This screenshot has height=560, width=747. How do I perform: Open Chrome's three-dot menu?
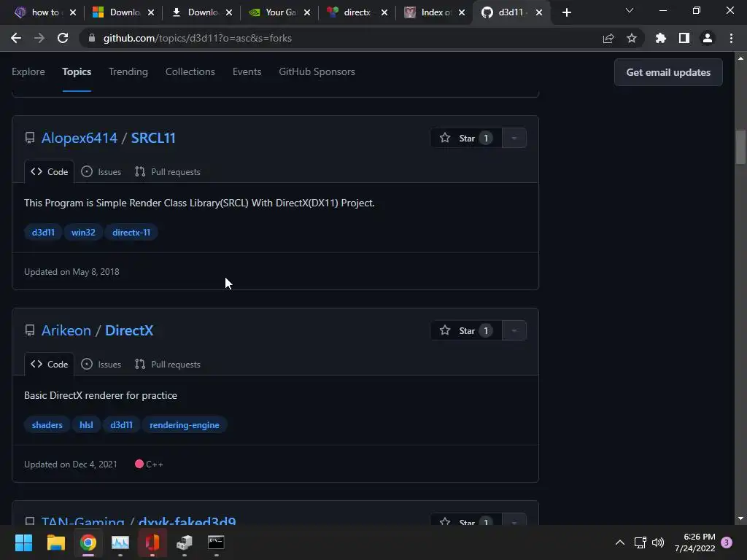click(731, 38)
